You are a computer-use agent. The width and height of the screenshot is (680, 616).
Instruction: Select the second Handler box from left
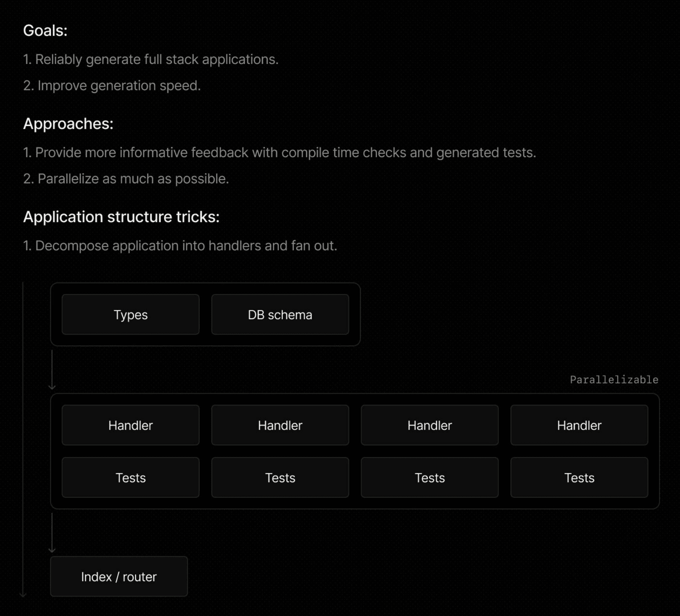click(x=280, y=425)
